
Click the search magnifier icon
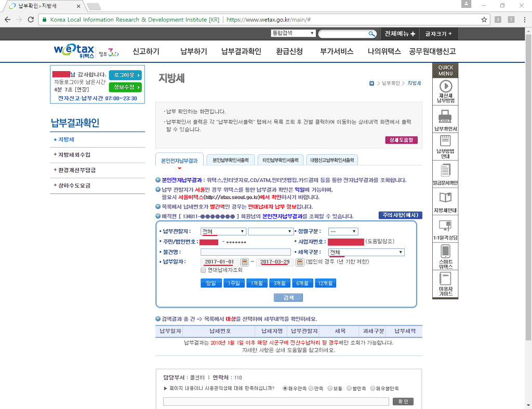point(372,34)
